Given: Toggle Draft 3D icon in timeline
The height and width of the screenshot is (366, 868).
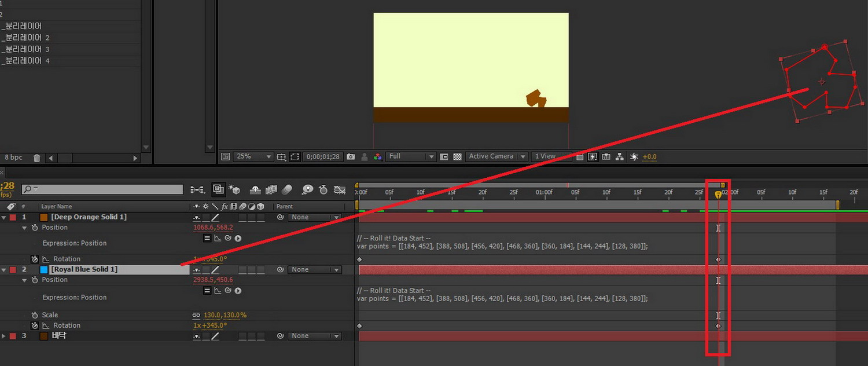Looking at the screenshot, I should tap(234, 189).
